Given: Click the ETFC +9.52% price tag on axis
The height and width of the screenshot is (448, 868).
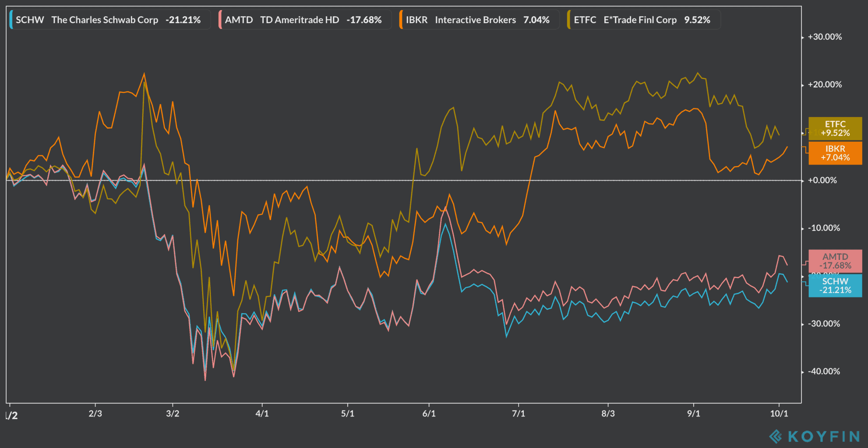Looking at the screenshot, I should pyautogui.click(x=835, y=129).
